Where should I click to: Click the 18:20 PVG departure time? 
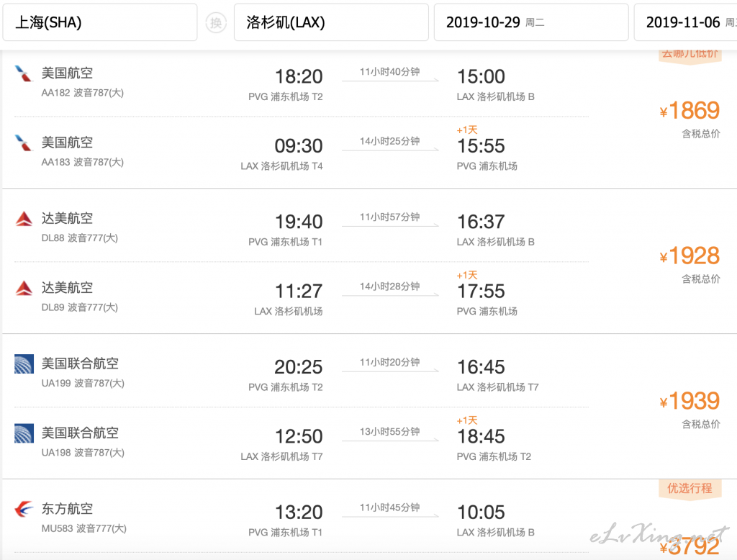coord(299,76)
